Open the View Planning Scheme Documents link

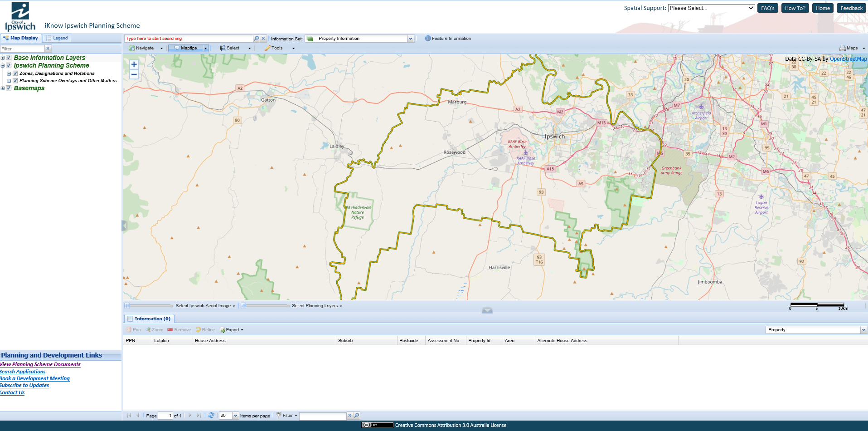pyautogui.click(x=40, y=364)
